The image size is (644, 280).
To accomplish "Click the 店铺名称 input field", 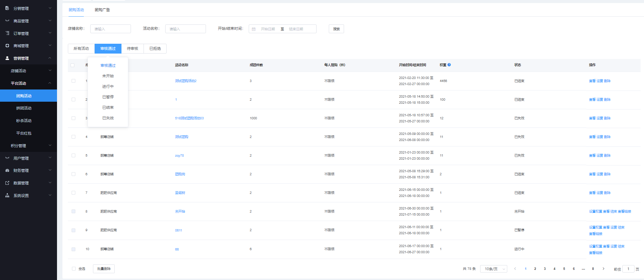I will pos(111,29).
